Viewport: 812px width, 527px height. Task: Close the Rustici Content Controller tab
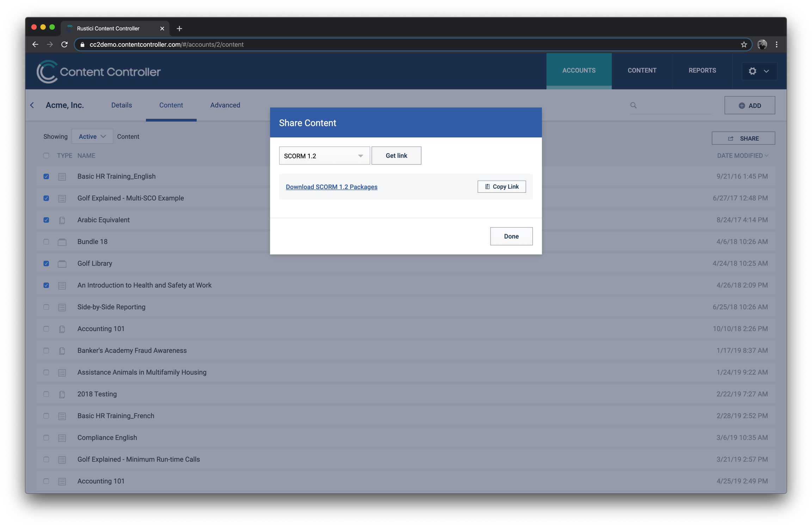(162, 29)
